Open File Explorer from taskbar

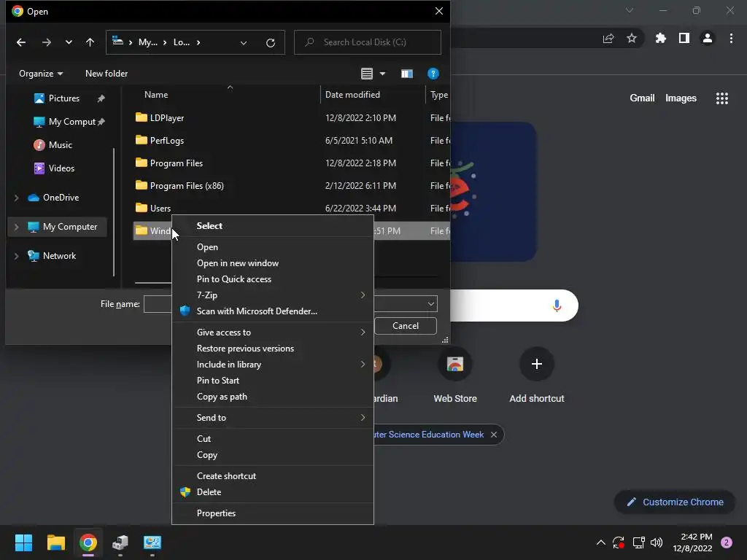(x=55, y=542)
